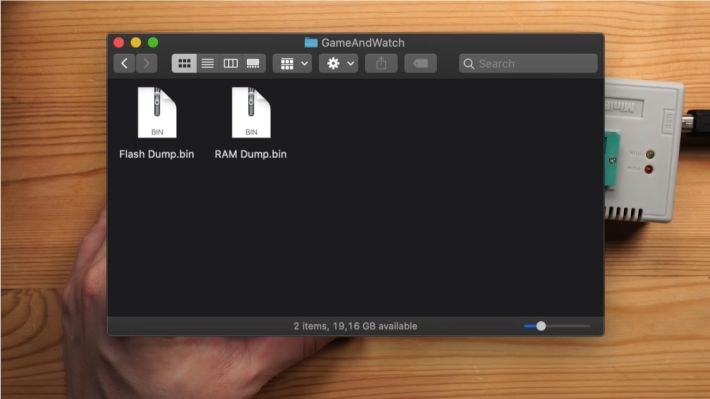This screenshot has height=399, width=710.
Task: Go forward with the right chevron button
Action: pos(146,63)
